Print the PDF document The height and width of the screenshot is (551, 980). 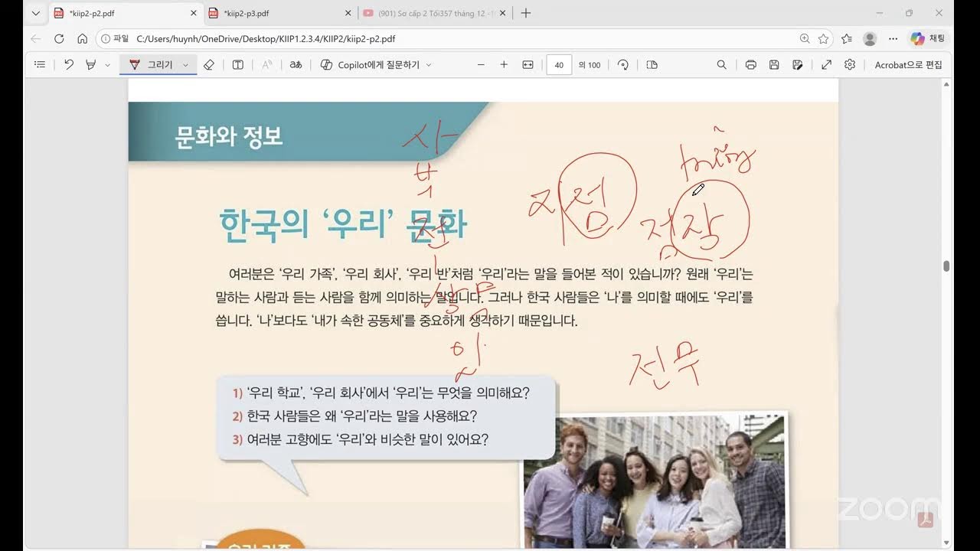(x=750, y=65)
